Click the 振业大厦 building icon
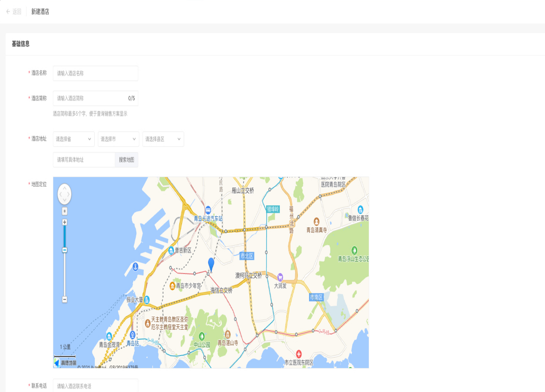 point(147,300)
